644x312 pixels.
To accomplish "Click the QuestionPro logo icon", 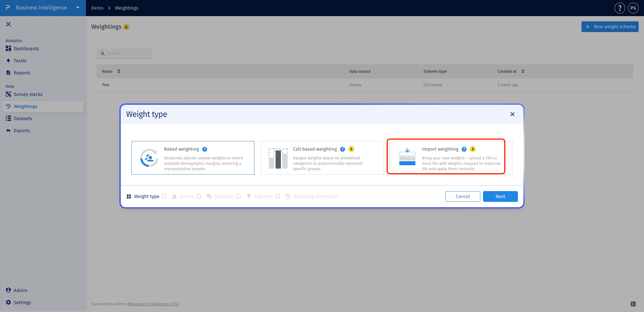I will click(8, 8).
